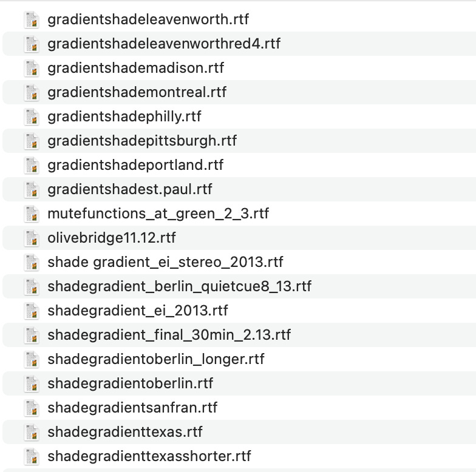
Task: Select the file name gradientshademontreal.rtf
Action: pyautogui.click(x=137, y=92)
